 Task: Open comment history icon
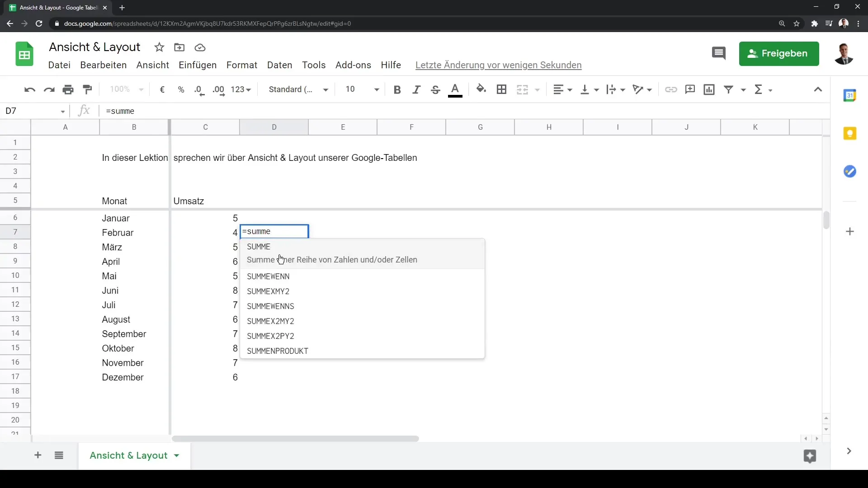[x=719, y=53]
